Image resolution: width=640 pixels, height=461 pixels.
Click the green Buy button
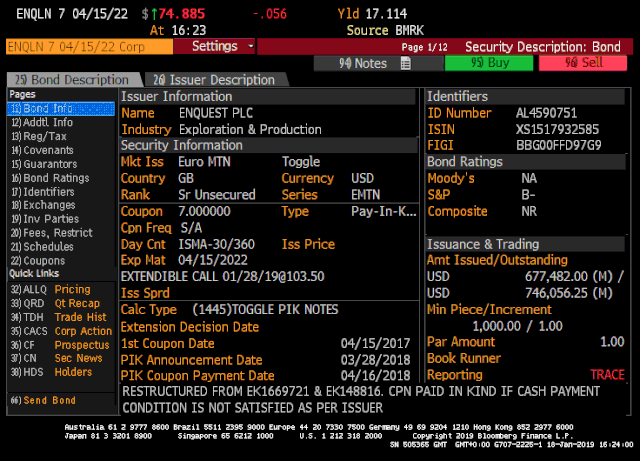click(x=489, y=63)
